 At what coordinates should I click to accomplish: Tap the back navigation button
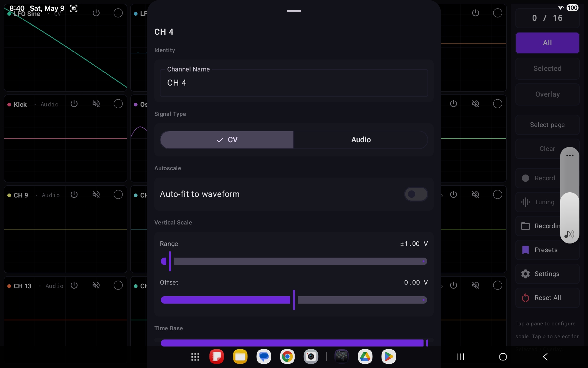545,357
